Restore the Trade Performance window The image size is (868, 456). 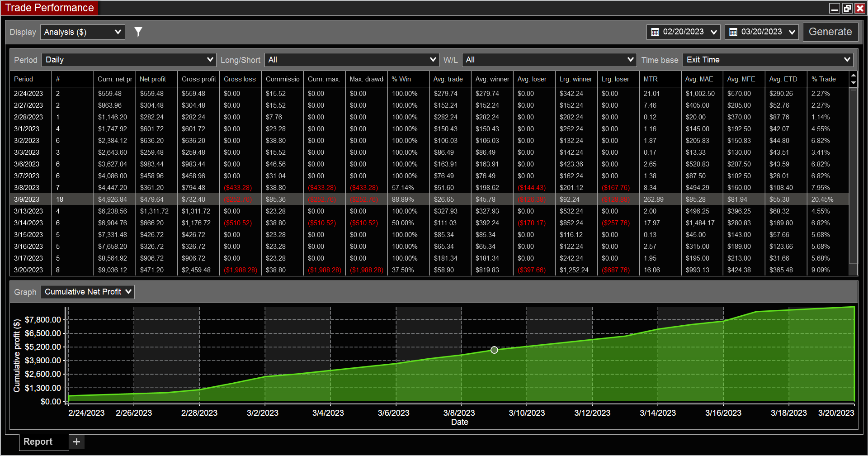point(847,8)
